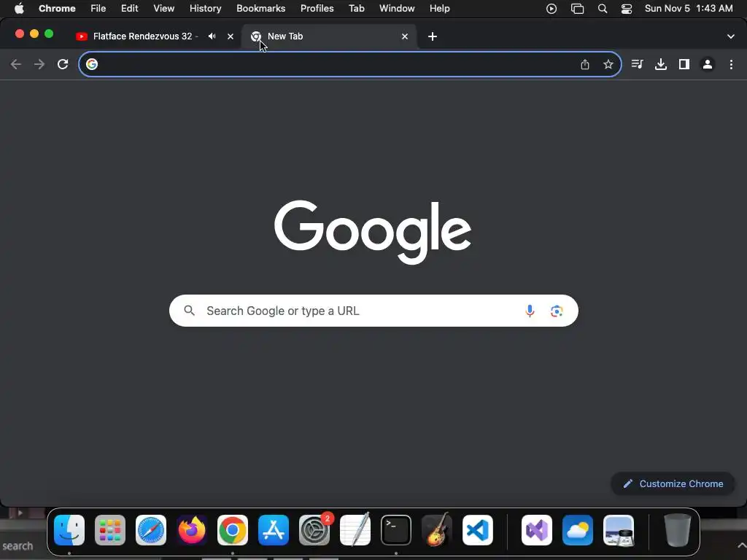The image size is (747, 560).
Task: Open Chrome downloads icon
Action: point(661,64)
